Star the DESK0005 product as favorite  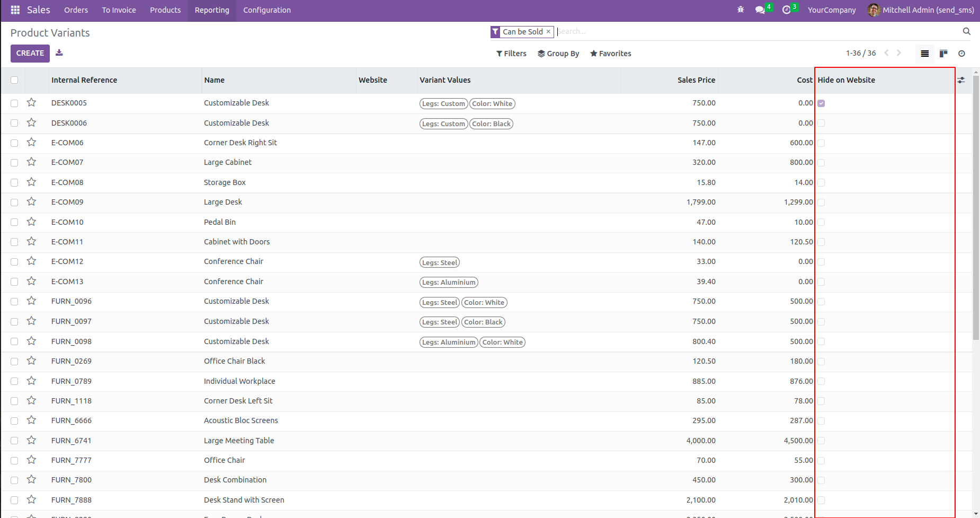(32, 103)
